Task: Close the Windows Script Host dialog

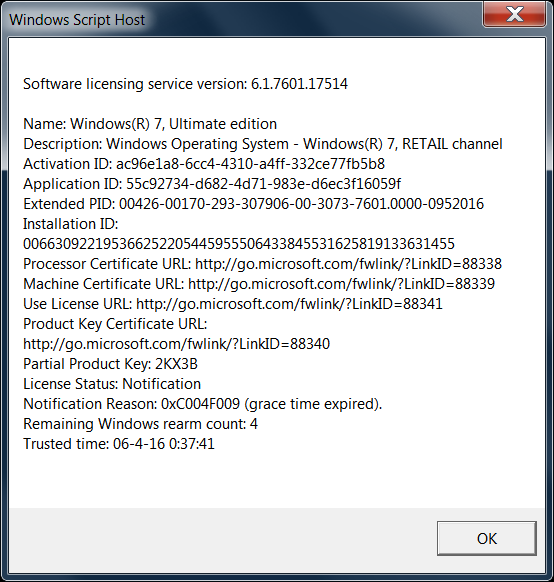Action: click(x=514, y=14)
